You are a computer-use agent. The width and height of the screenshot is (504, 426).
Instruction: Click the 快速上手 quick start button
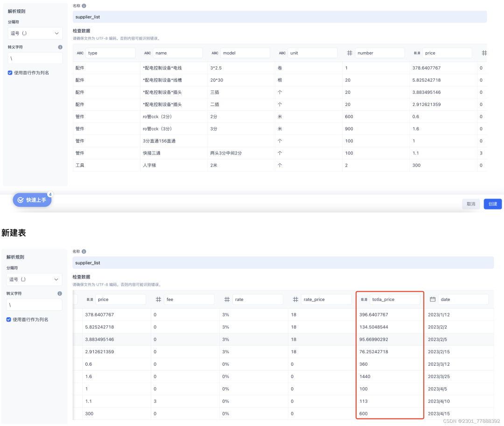32,200
